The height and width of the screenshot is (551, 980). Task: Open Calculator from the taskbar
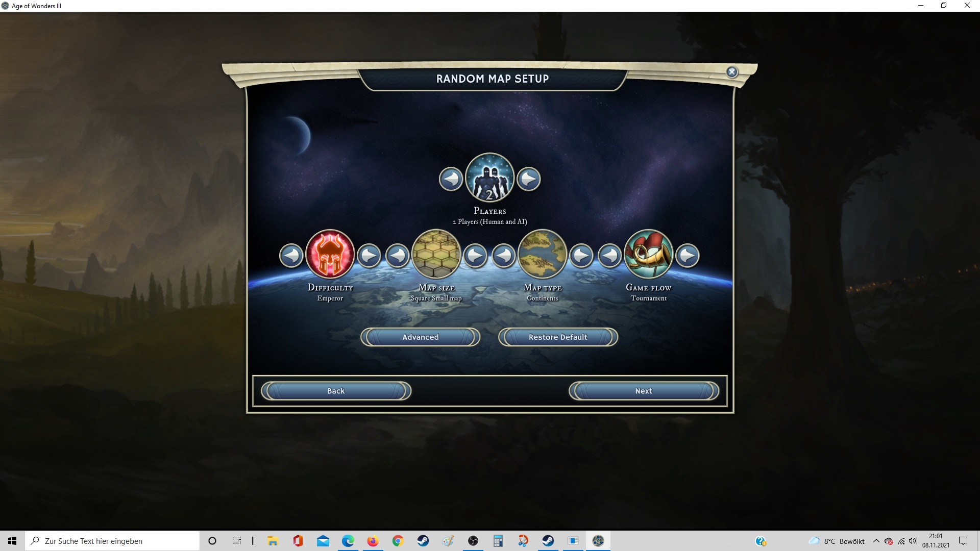pyautogui.click(x=498, y=541)
